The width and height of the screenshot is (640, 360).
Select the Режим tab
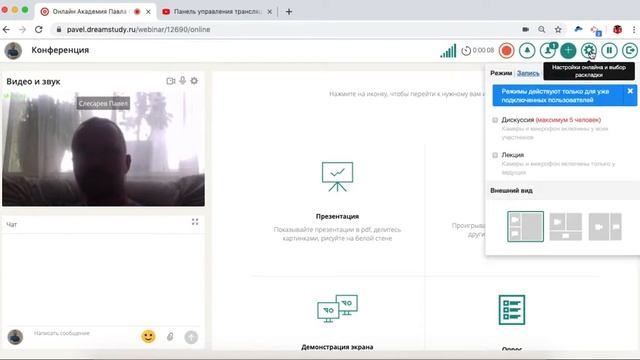501,73
